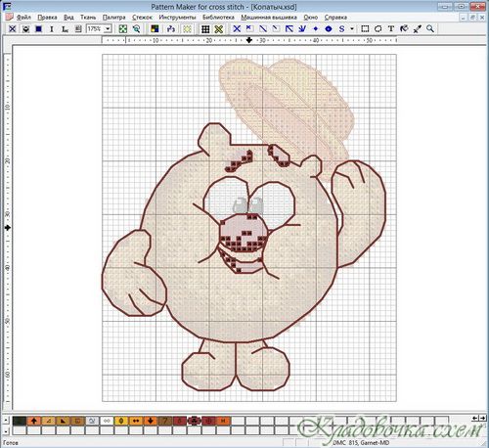Toggle the grid display icon
The height and width of the screenshot is (448, 489).
tap(205, 29)
